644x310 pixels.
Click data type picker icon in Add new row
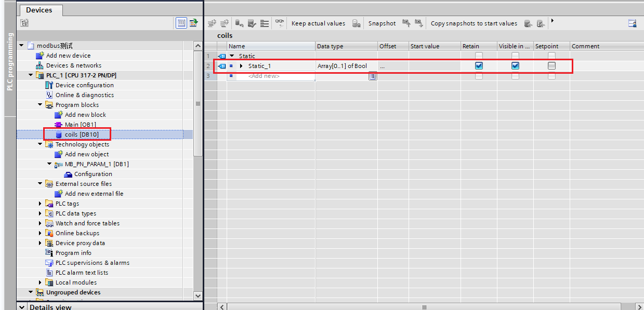pyautogui.click(x=373, y=76)
